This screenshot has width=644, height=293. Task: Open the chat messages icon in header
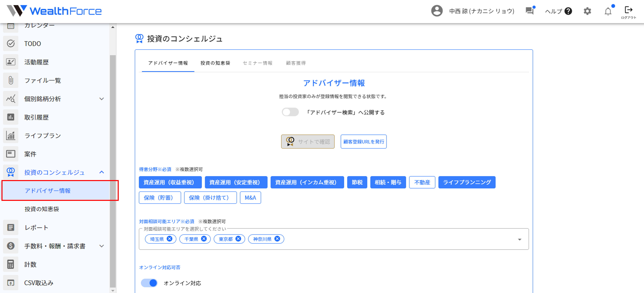(530, 11)
